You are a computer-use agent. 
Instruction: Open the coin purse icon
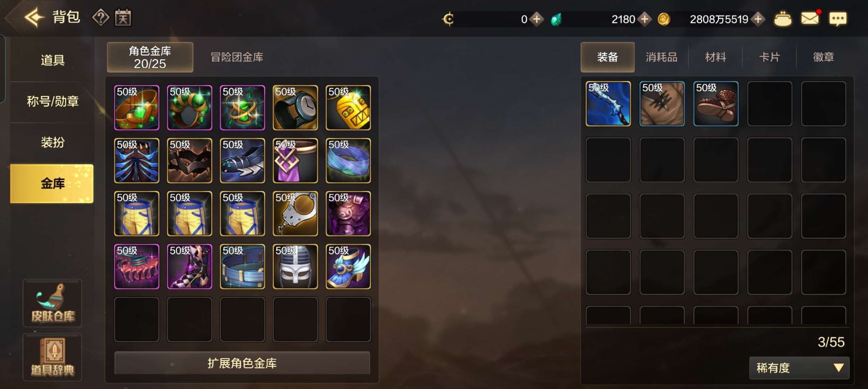coord(783,19)
